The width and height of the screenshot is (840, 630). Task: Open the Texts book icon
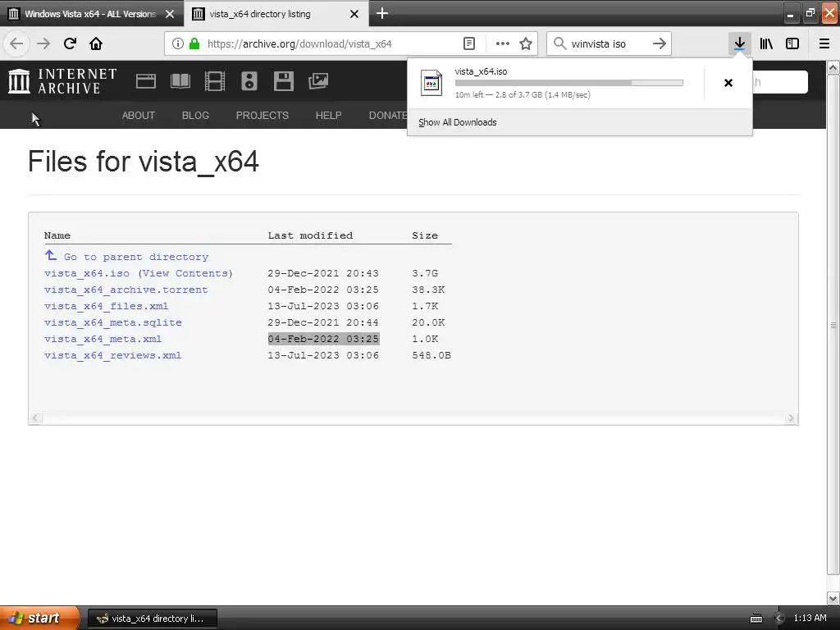(x=180, y=81)
